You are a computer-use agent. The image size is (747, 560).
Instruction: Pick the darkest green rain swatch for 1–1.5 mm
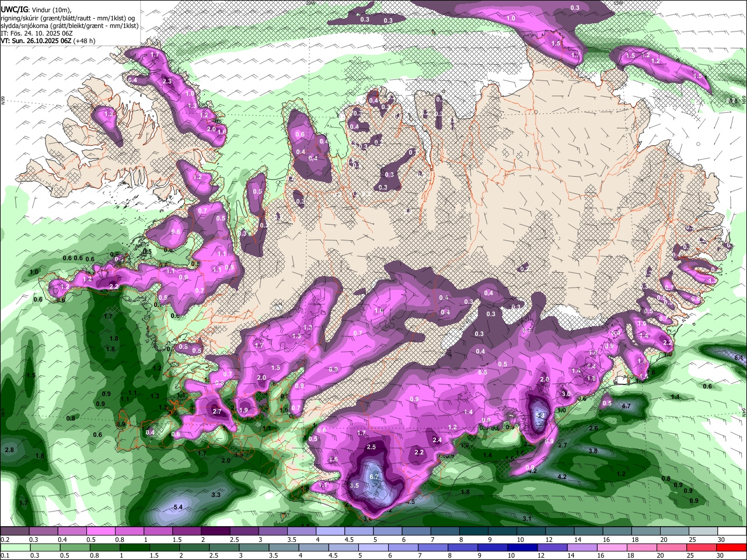(x=134, y=548)
